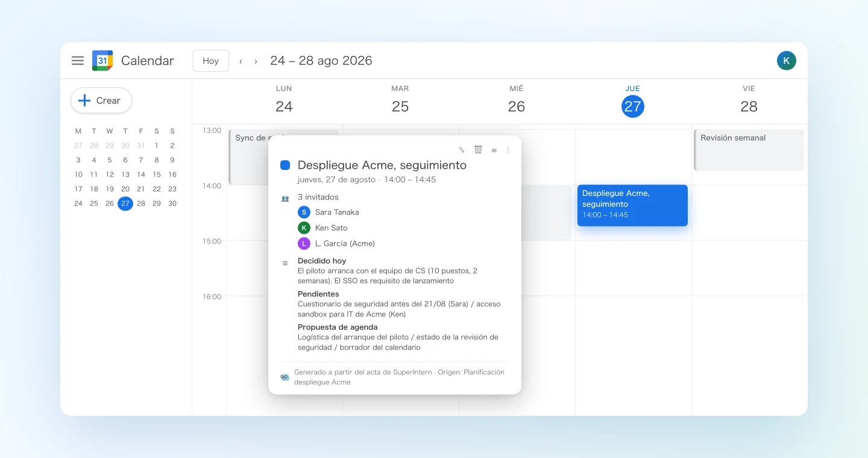Open event options three-dot menu
Viewport: 868px width, 458px height.
[508, 149]
